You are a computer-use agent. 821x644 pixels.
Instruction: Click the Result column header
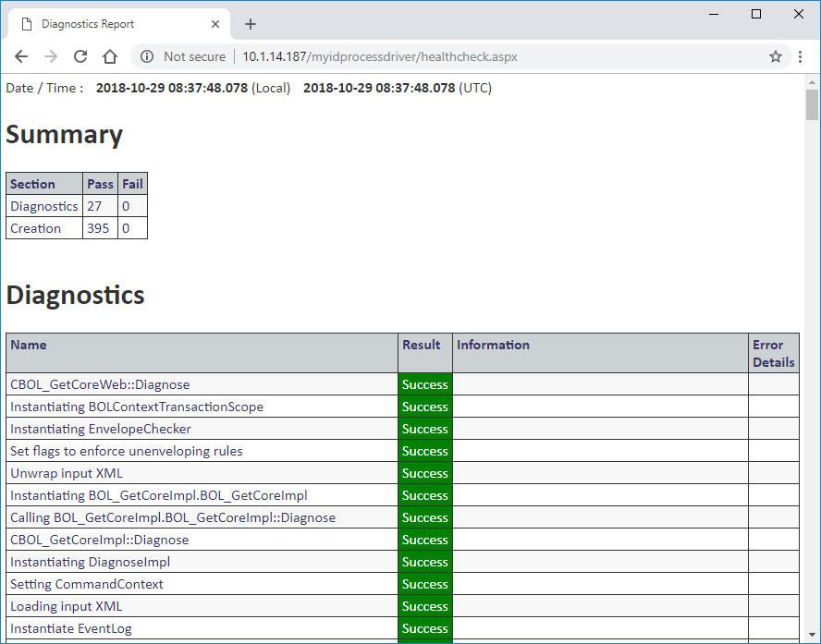pos(422,345)
